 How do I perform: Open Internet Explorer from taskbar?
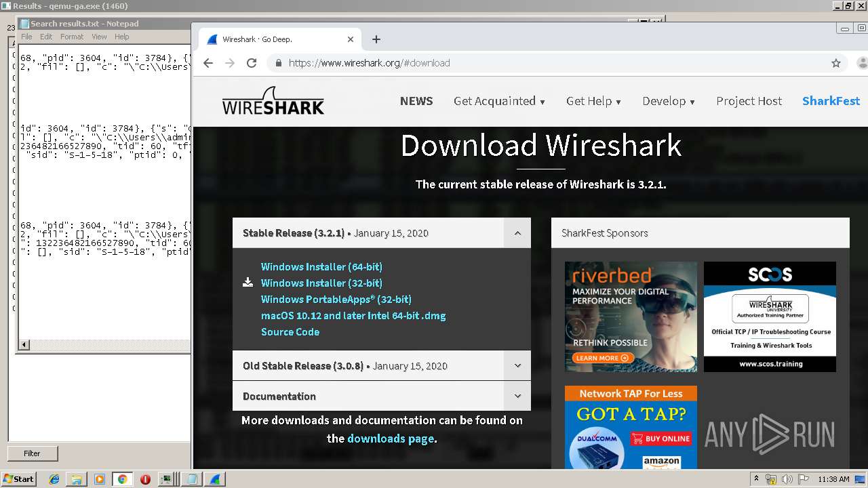tap(54, 479)
